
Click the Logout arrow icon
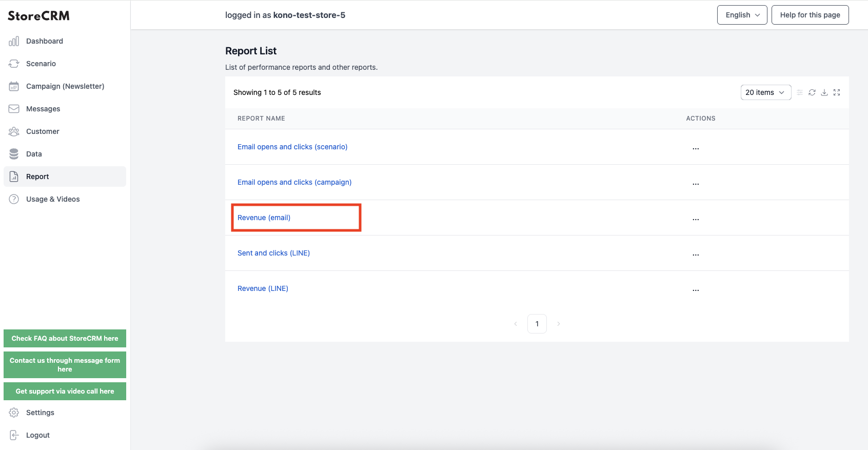tap(14, 435)
